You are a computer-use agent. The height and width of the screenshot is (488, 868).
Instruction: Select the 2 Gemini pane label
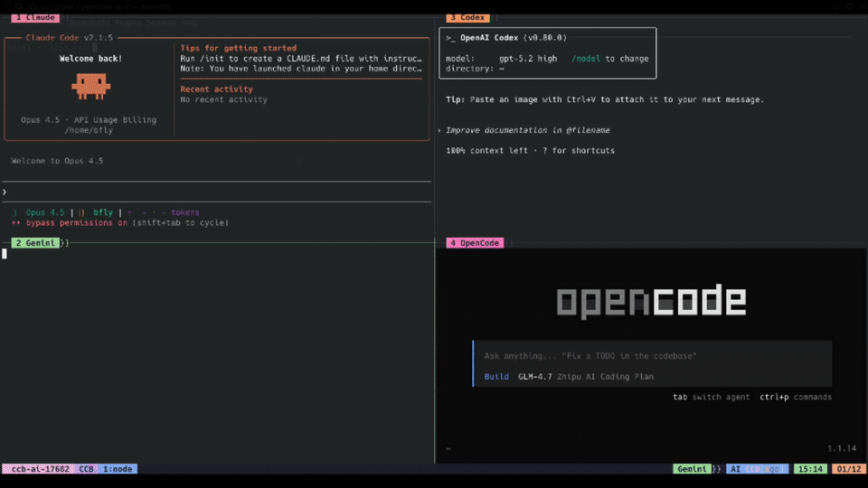(35, 243)
